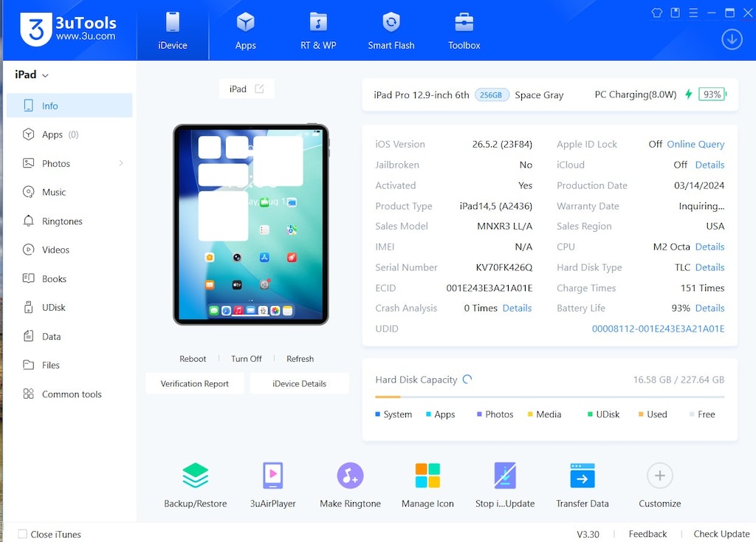Open the Transfer Data tool
The image size is (756, 542).
[x=583, y=484]
